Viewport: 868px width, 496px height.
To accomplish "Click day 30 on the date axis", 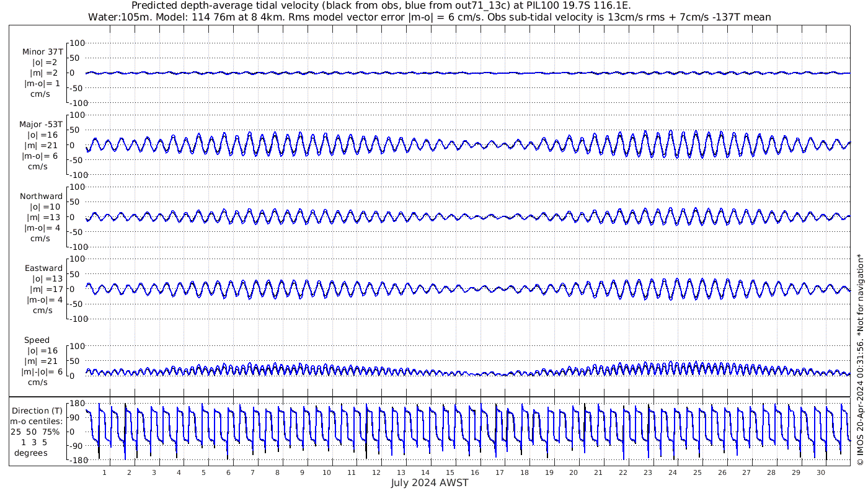I will click(x=821, y=472).
